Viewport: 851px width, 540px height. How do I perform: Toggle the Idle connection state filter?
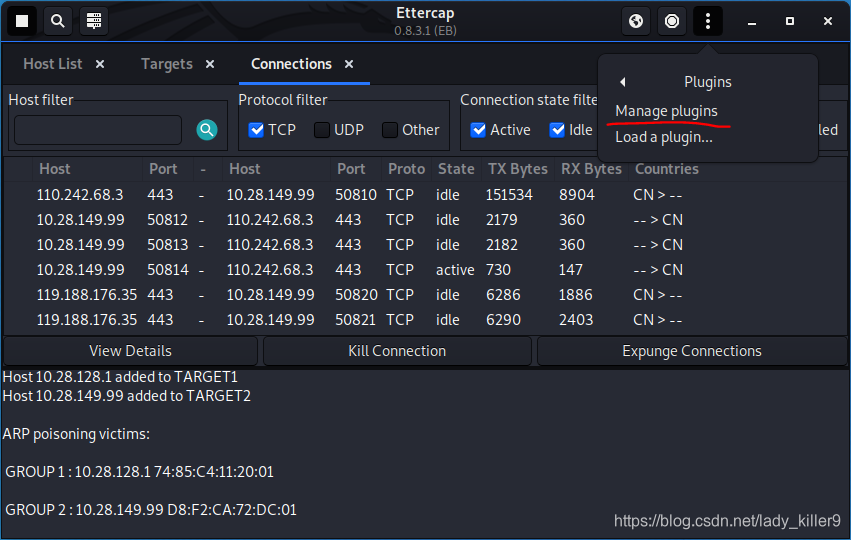[557, 130]
